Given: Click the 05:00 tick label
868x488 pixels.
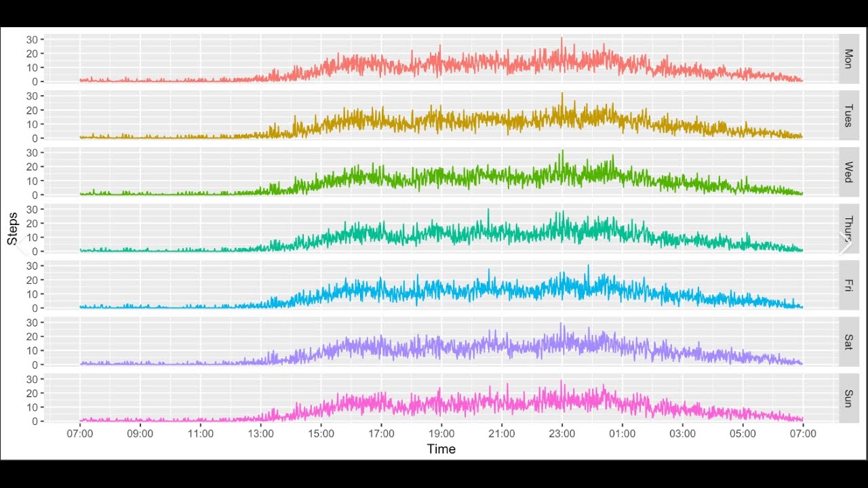Looking at the screenshot, I should (x=743, y=434).
